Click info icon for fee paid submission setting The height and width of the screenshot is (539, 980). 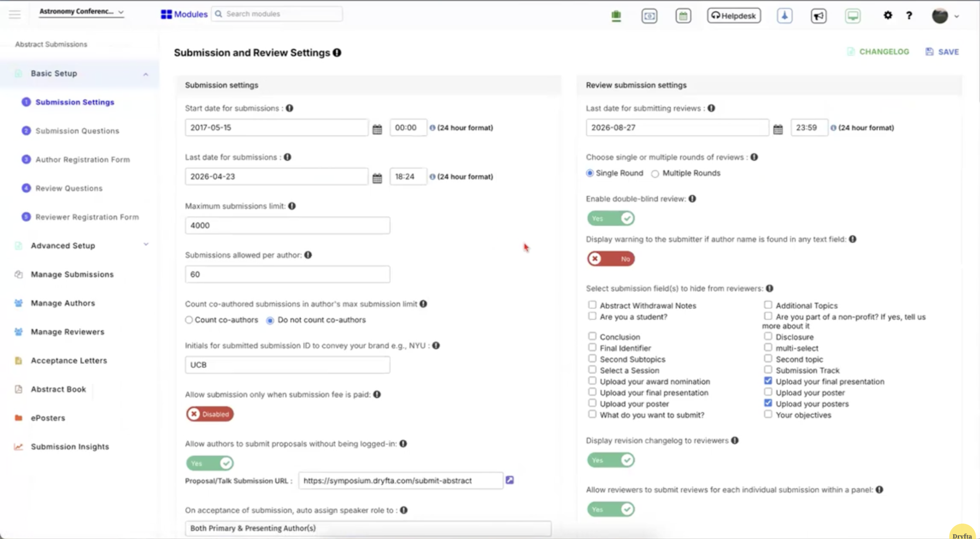click(x=377, y=394)
